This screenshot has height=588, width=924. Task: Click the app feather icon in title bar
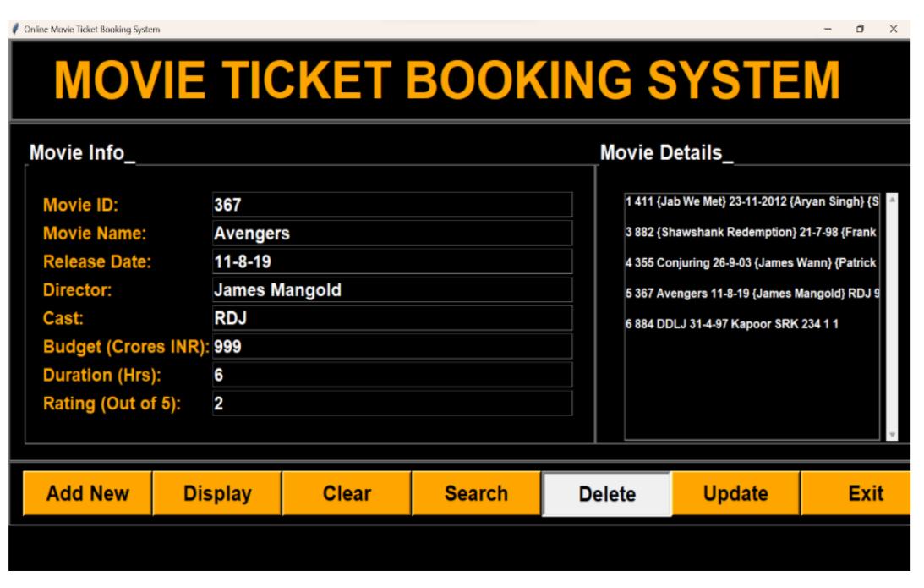tap(14, 30)
